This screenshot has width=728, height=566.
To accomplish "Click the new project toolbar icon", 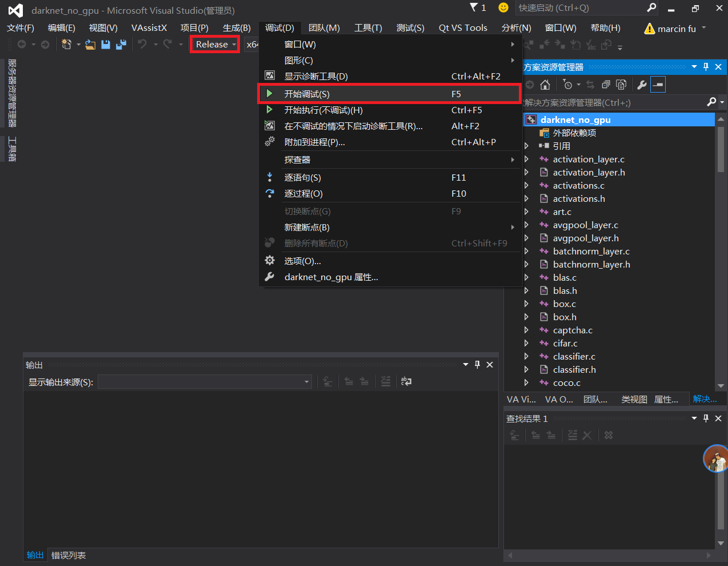I will pyautogui.click(x=67, y=44).
